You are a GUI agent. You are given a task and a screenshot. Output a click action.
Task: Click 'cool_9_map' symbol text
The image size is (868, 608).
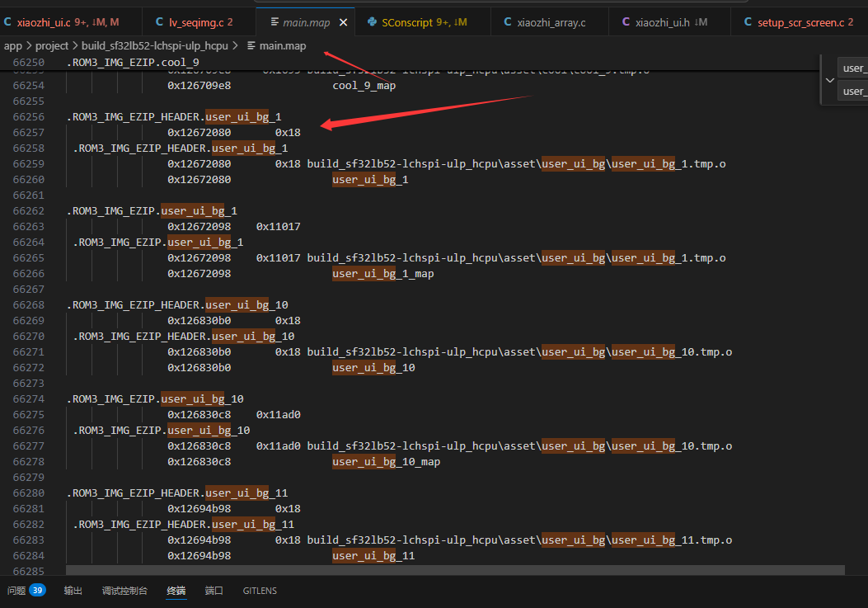pyautogui.click(x=364, y=85)
